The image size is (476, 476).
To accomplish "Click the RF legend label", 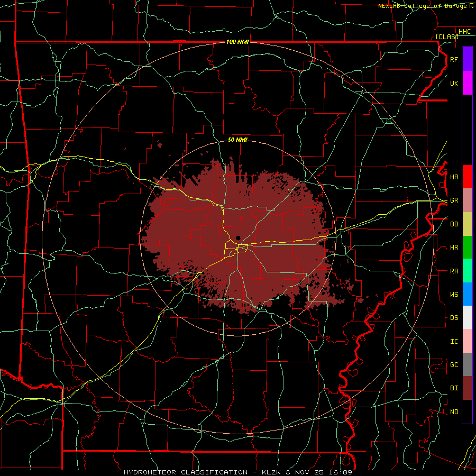I will coord(454,59).
